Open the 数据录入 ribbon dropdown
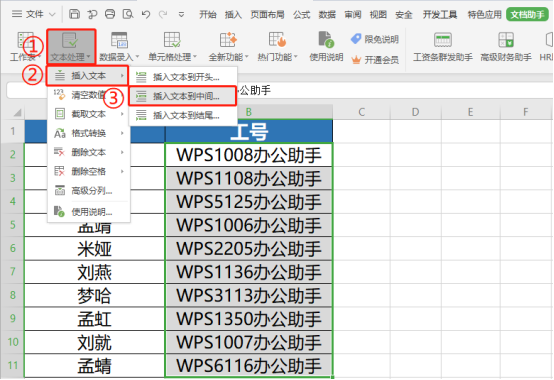The height and width of the screenshot is (380, 554). (119, 47)
